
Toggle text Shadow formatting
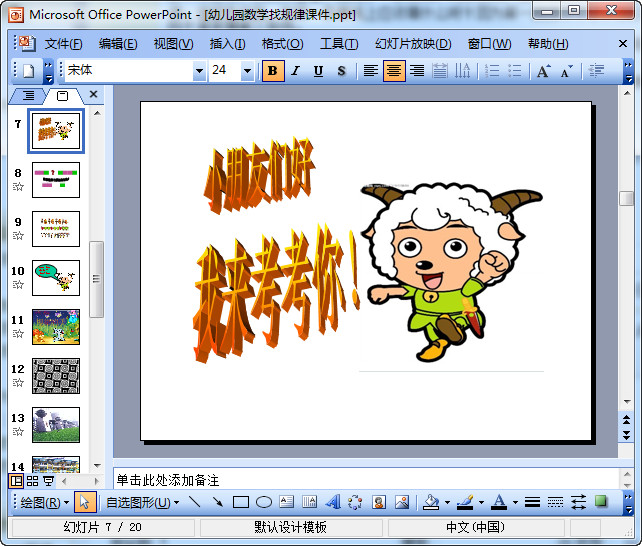coord(341,71)
